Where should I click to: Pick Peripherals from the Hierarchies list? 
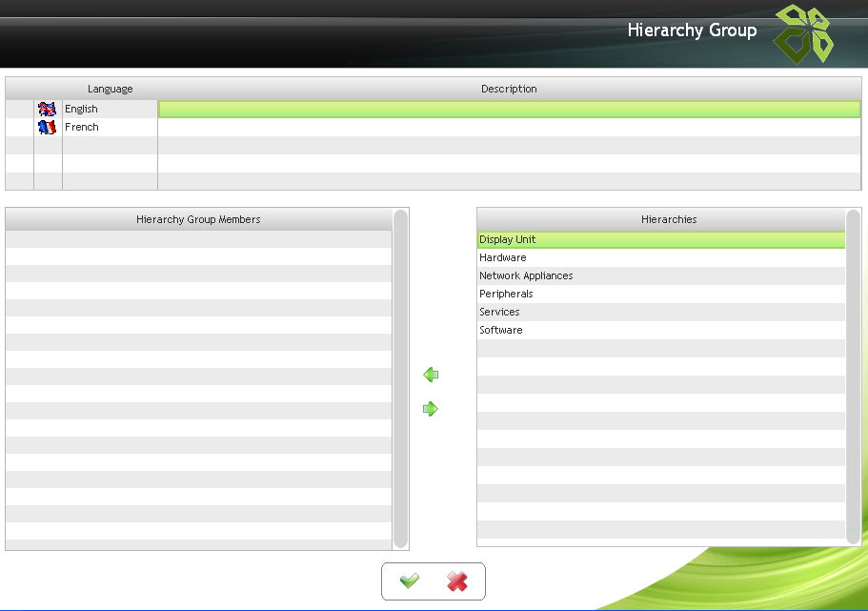[506, 294]
